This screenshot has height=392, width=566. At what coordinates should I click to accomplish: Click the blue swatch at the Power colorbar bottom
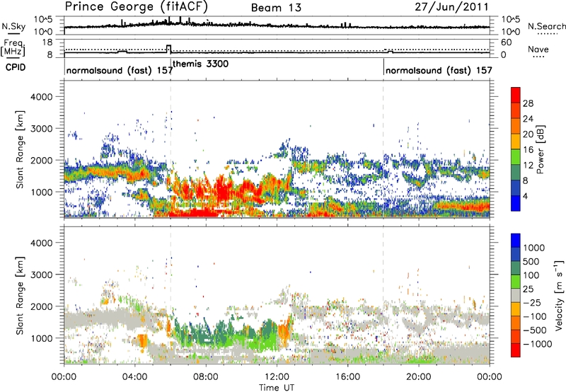(x=516, y=203)
